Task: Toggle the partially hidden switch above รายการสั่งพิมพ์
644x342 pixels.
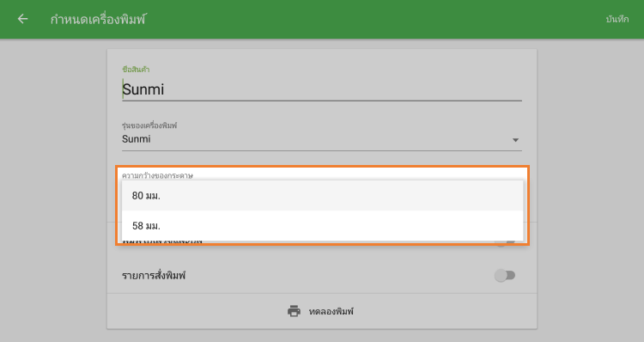Action: 505,243
